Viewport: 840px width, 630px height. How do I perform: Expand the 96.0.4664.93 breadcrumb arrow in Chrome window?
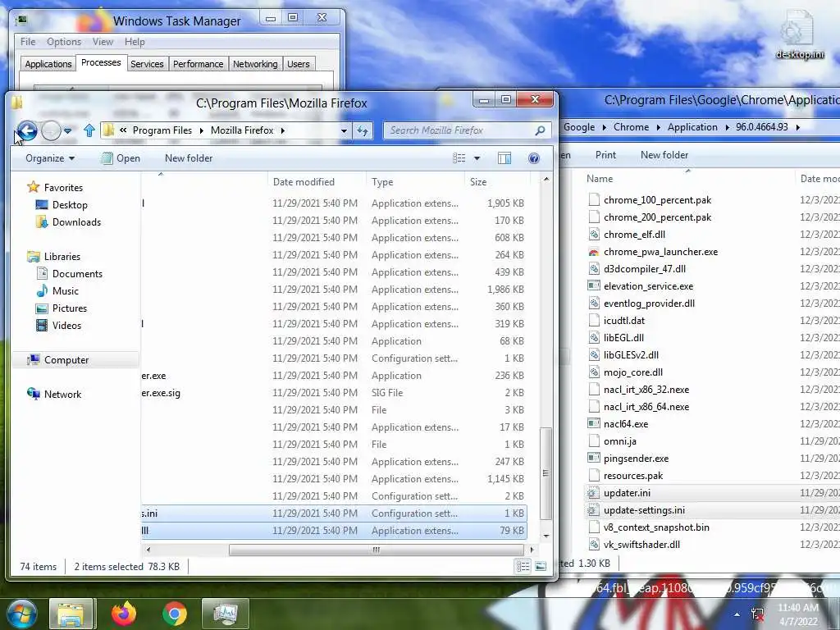(797, 127)
